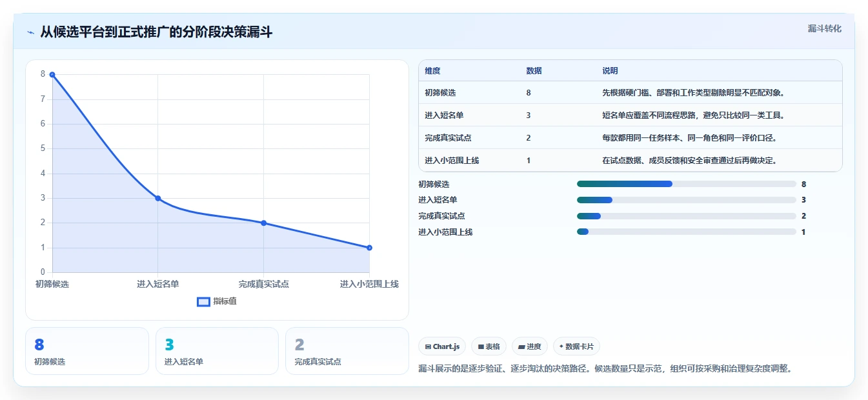Click the Chart.js tag chip
Image resolution: width=868 pixels, height=400 pixels.
(442, 346)
